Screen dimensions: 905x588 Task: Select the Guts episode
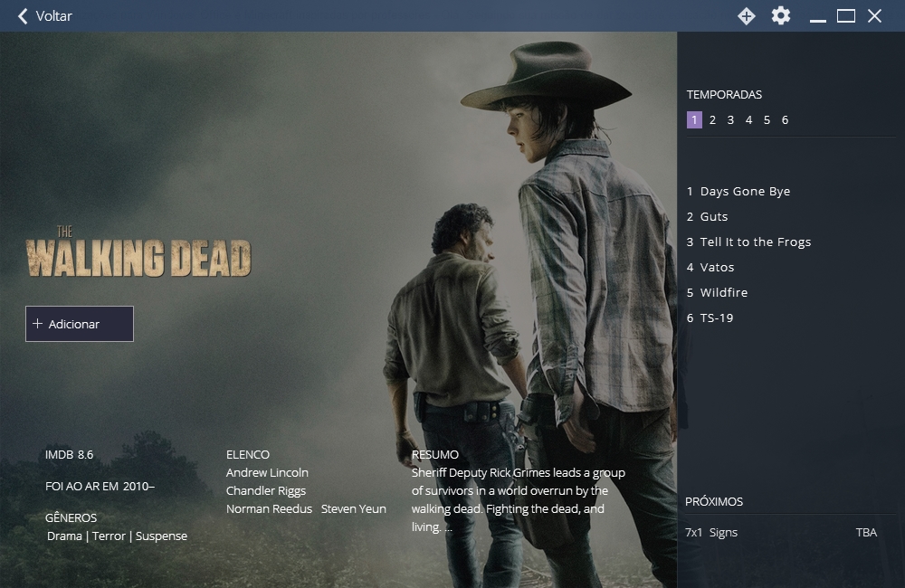click(x=713, y=217)
